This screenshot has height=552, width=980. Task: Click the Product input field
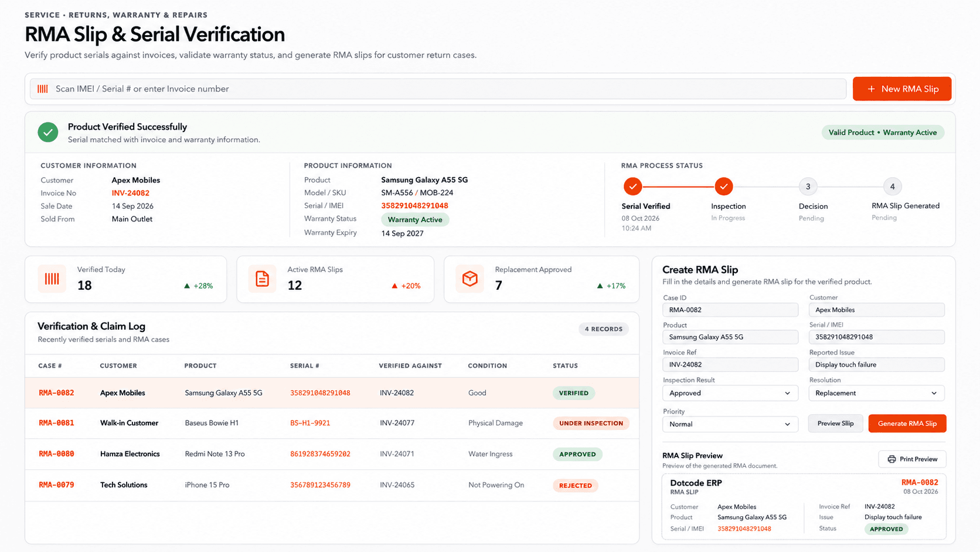click(x=730, y=337)
